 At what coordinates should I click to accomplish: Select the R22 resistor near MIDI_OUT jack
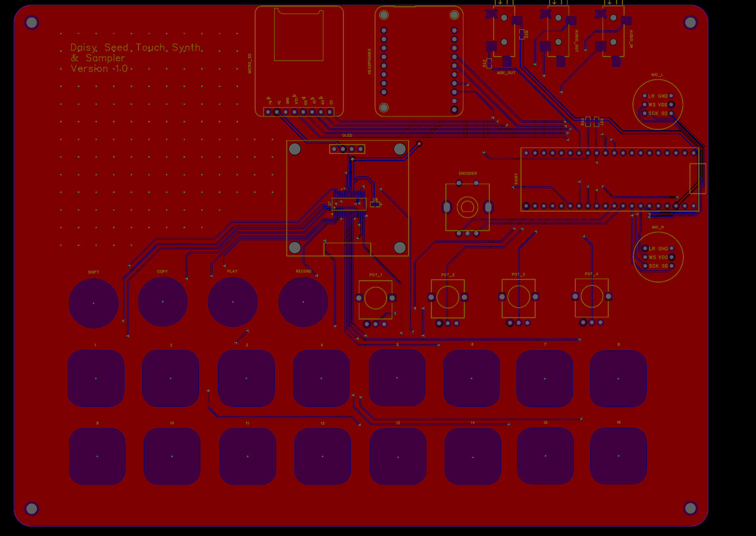521,34
